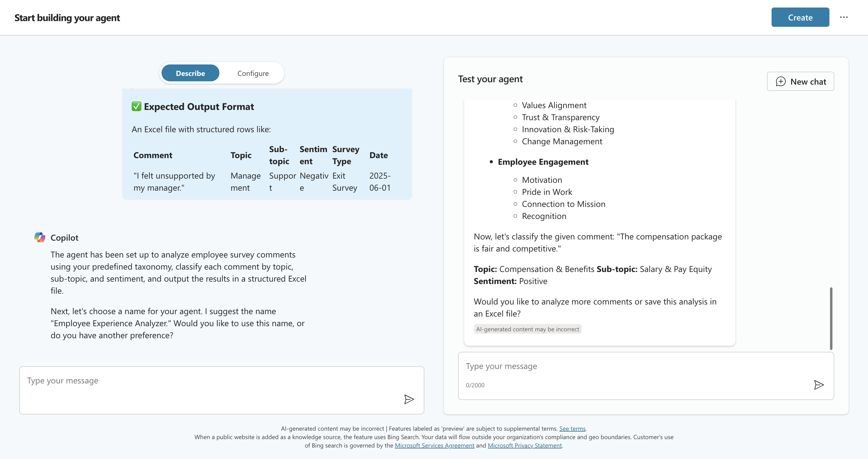The width and height of the screenshot is (868, 459).
Task: Click the 2025-06-01 date cell
Action: 380,182
